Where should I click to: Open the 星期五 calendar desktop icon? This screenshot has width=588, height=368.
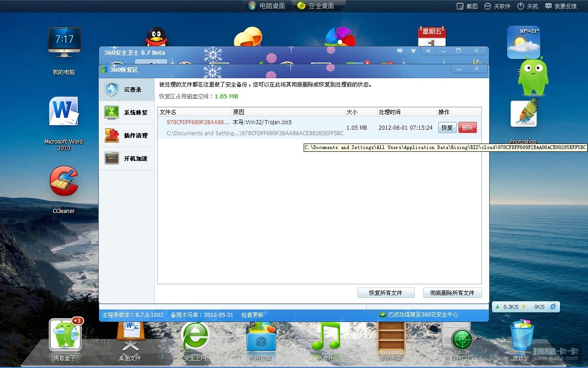432,36
